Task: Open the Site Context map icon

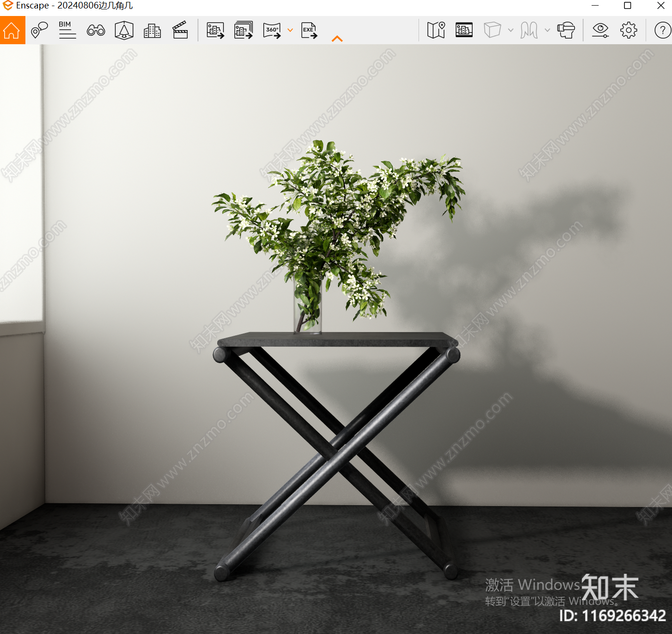Action: [x=124, y=30]
